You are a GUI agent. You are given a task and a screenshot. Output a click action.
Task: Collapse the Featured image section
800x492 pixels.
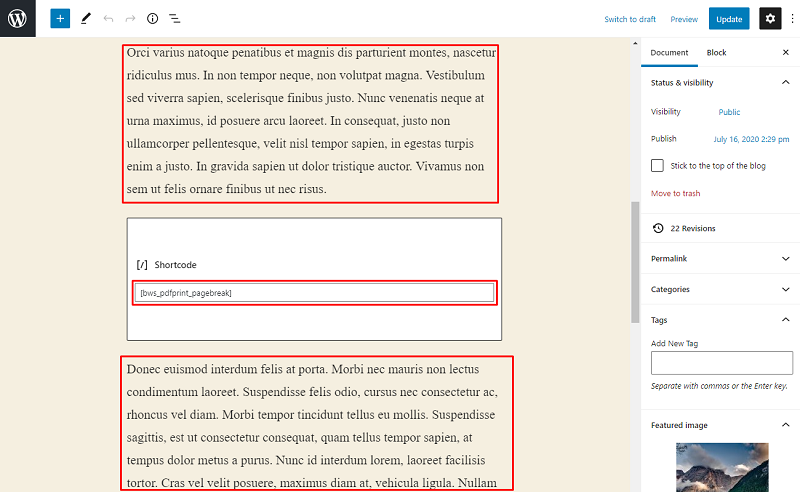click(x=720, y=425)
